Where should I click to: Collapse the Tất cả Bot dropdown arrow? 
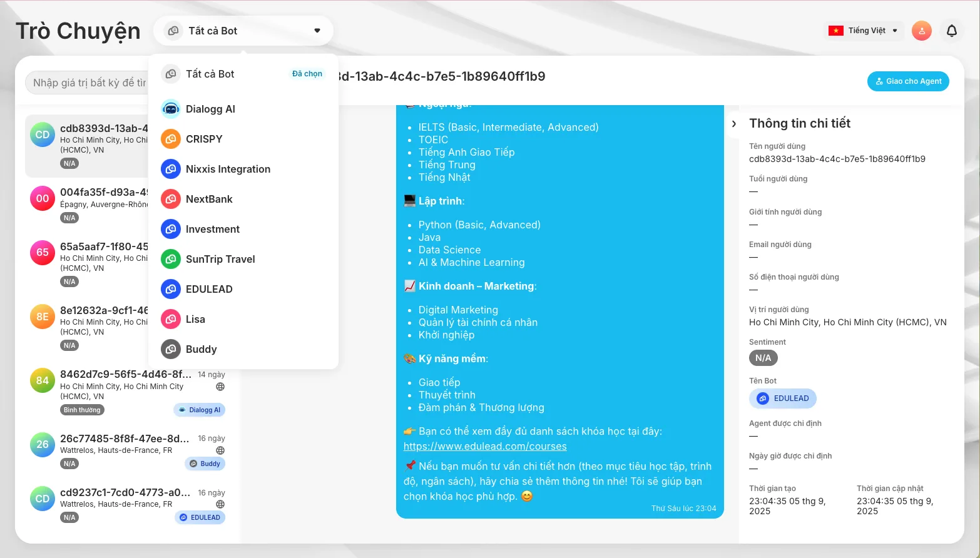(317, 30)
